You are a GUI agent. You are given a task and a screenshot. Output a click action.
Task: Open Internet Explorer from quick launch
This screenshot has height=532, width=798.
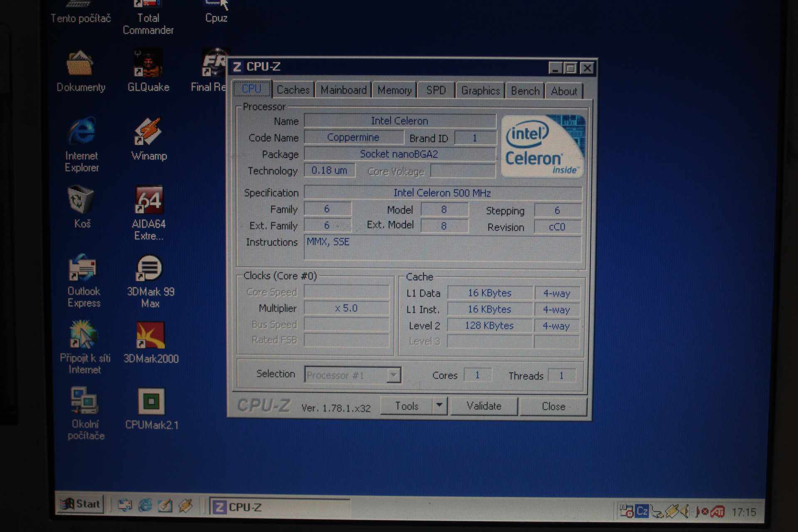pyautogui.click(x=145, y=505)
